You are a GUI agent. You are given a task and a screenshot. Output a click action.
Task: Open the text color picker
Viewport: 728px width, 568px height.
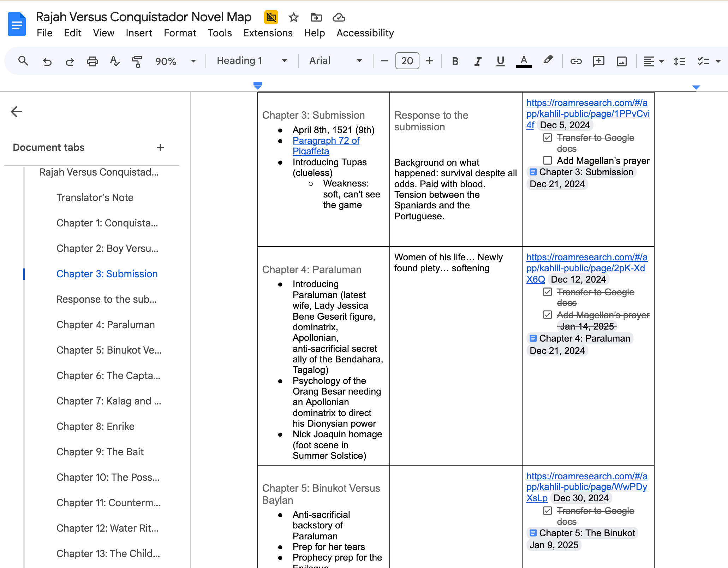(x=524, y=61)
